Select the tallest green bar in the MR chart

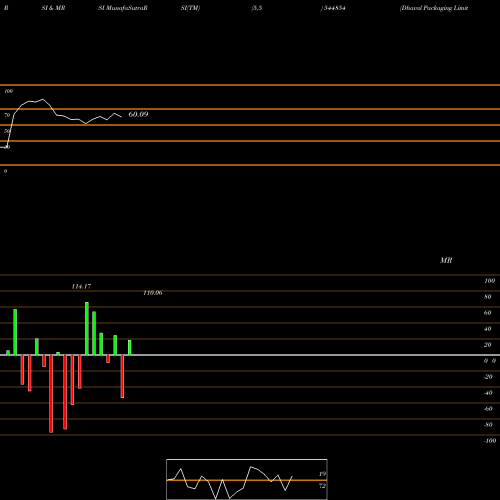[87, 328]
